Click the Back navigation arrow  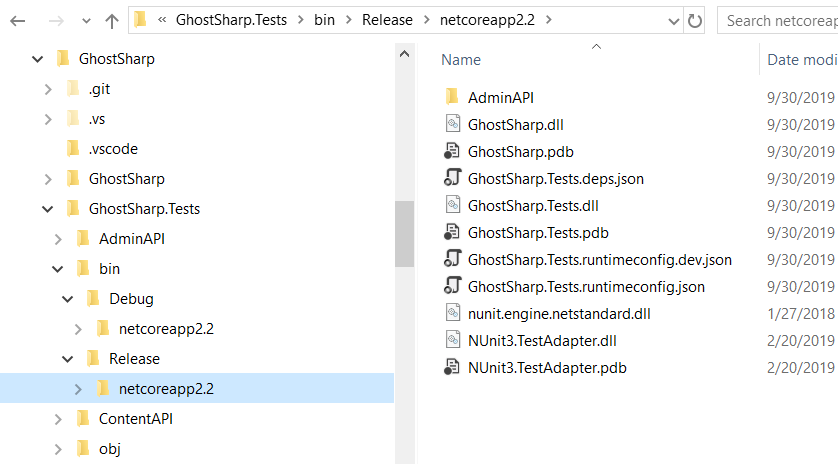click(x=18, y=21)
